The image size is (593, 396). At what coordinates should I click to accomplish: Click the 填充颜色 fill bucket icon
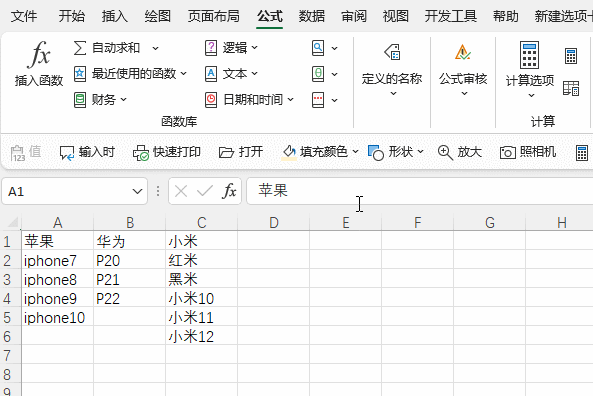(x=289, y=152)
